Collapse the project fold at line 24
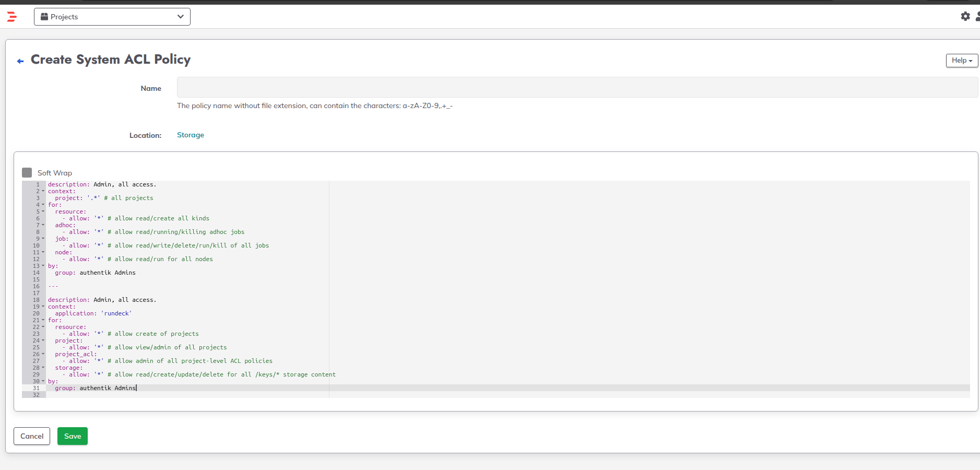Image resolution: width=980 pixels, height=470 pixels. 43,340
